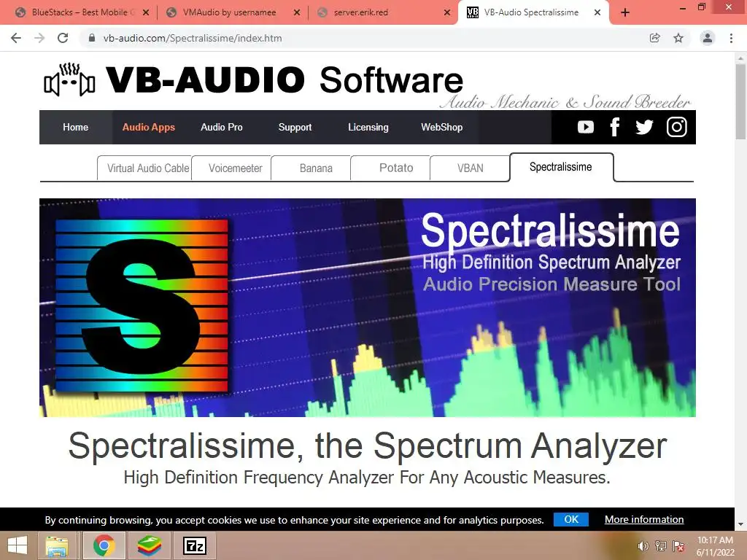Bookmark this page with star icon
This screenshot has width=747, height=560.
tap(678, 38)
